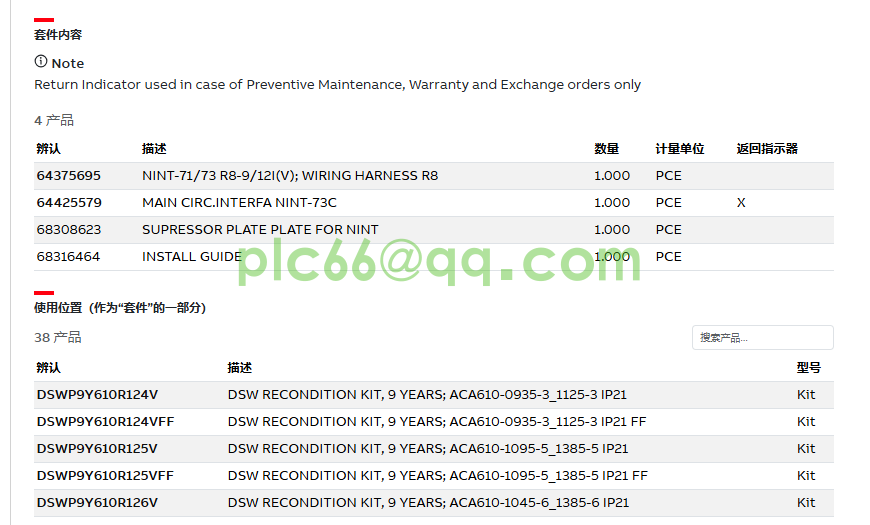Click the 返回指示器 column header
The image size is (870, 525).
(767, 149)
